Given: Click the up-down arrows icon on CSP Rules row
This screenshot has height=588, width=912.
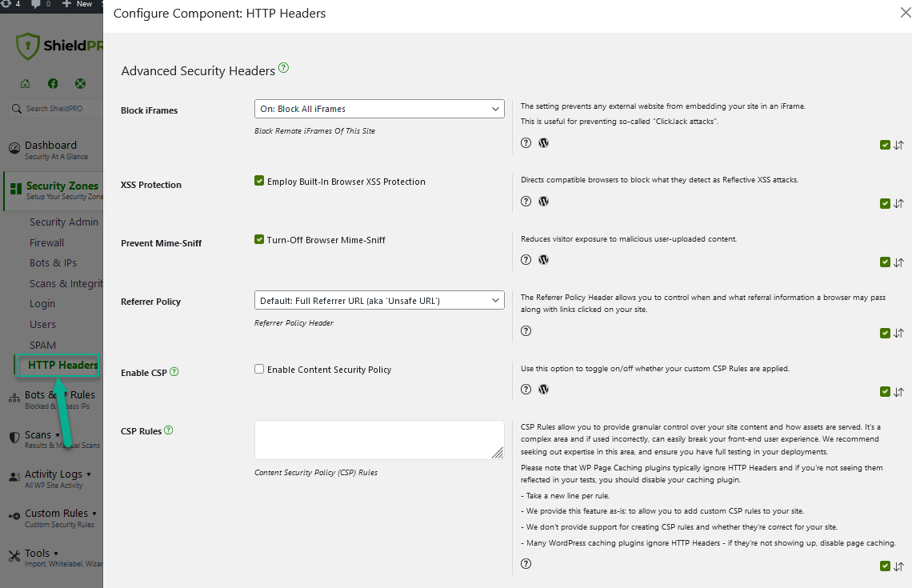Looking at the screenshot, I should click(x=898, y=566).
